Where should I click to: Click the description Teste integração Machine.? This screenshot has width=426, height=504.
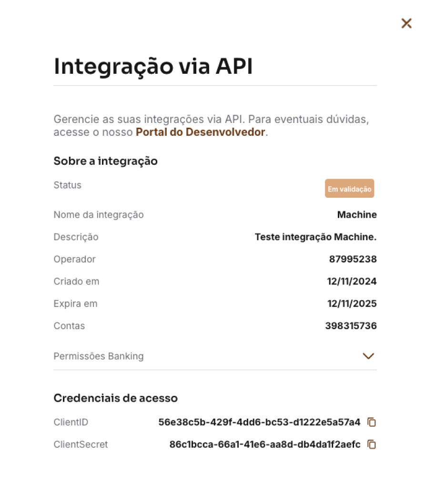315,237
